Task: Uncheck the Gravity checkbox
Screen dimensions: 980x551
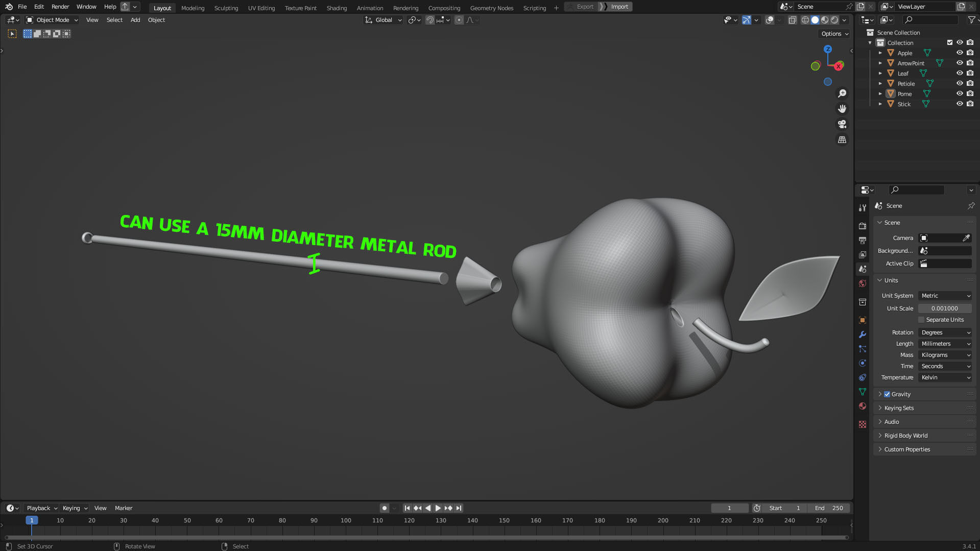Action: pos(887,394)
